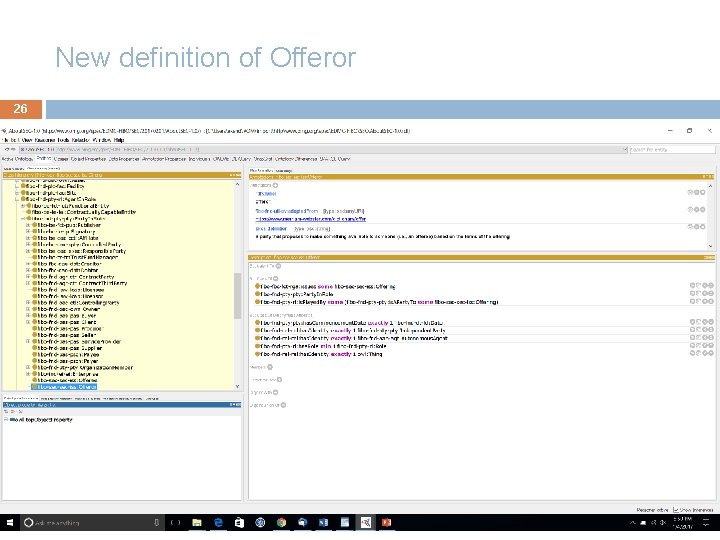Open the Windows Store taskbar icon
Image resolution: width=720 pixels, height=540 pixels.
(239, 523)
